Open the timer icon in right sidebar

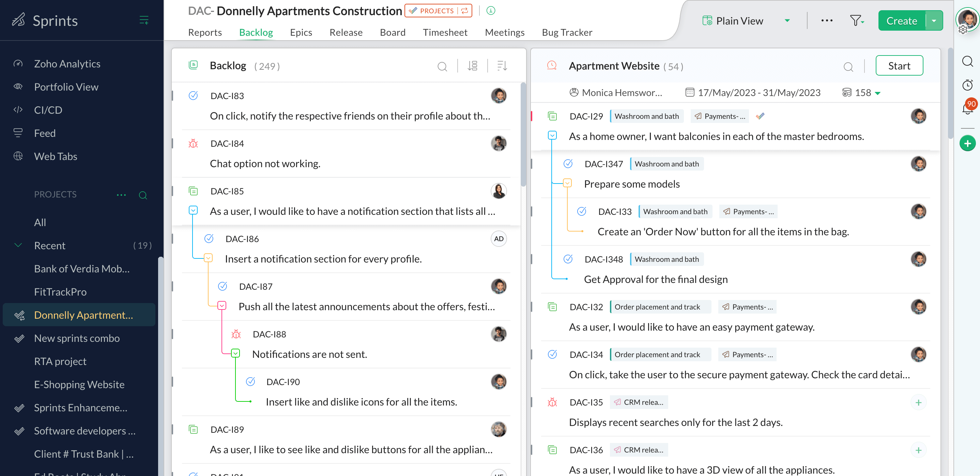(967, 85)
